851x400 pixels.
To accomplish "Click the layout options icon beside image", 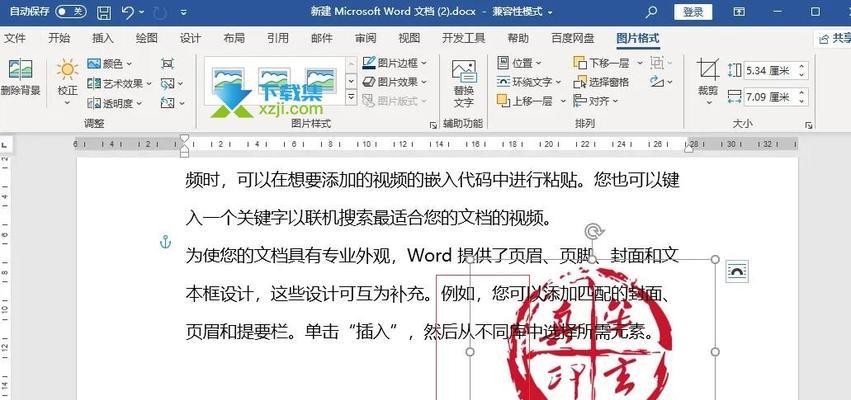I will point(737,271).
